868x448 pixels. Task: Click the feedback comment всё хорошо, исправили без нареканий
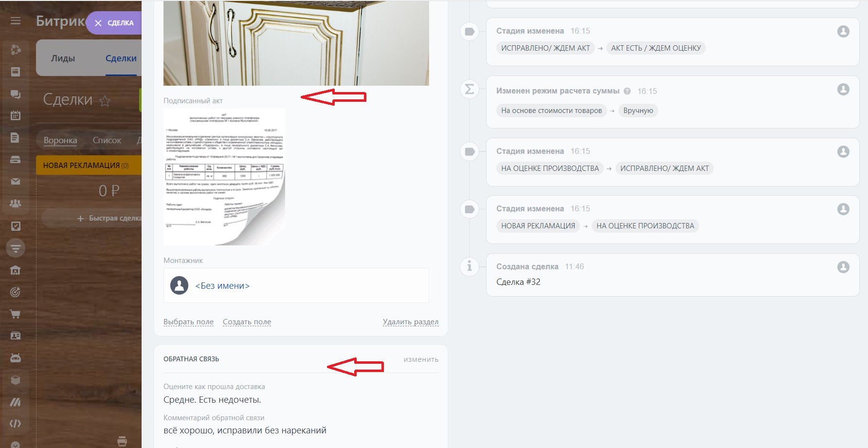pyautogui.click(x=245, y=430)
